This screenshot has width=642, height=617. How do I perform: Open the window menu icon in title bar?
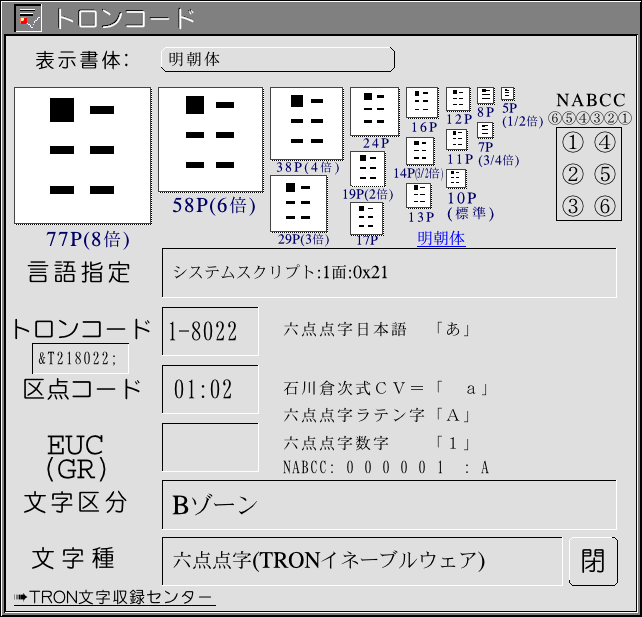pos(29,18)
